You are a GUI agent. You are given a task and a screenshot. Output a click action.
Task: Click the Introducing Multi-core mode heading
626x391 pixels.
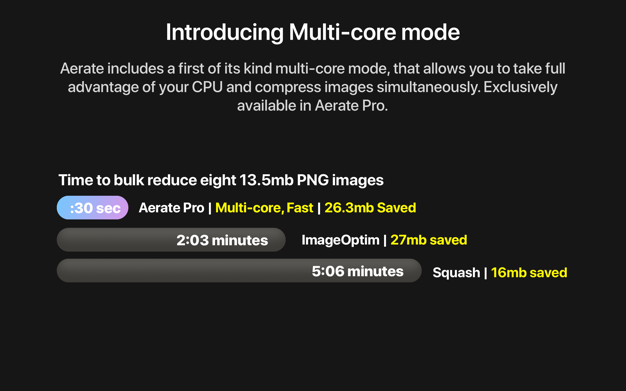tap(313, 32)
